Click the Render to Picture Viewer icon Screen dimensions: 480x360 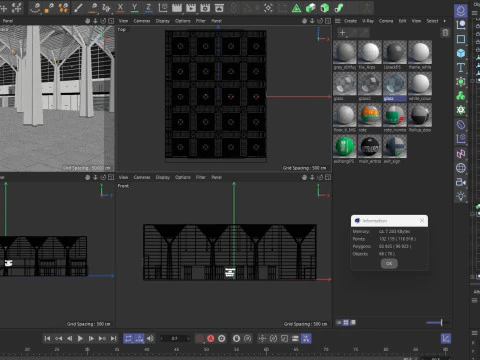[191, 8]
